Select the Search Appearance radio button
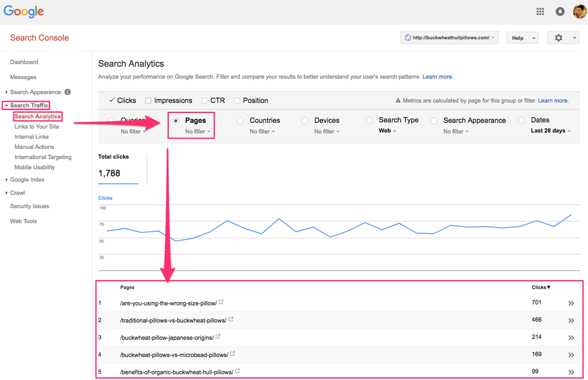The height and width of the screenshot is (380, 588). coord(434,121)
